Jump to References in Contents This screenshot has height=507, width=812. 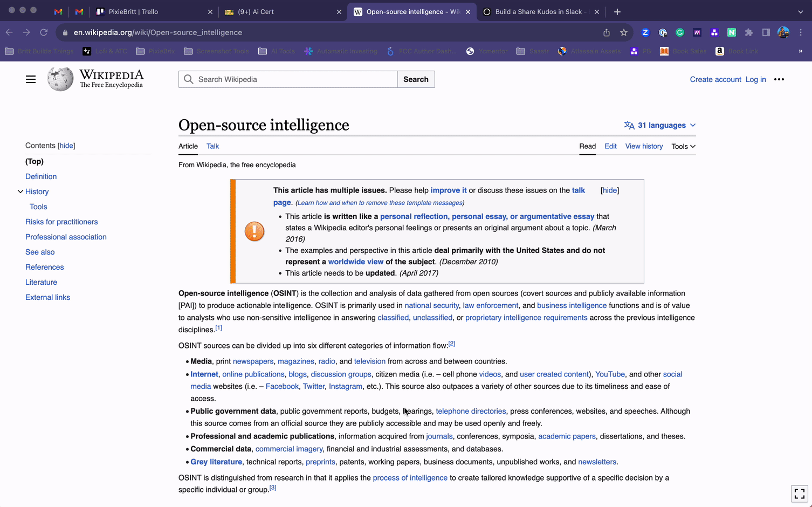coord(44,267)
